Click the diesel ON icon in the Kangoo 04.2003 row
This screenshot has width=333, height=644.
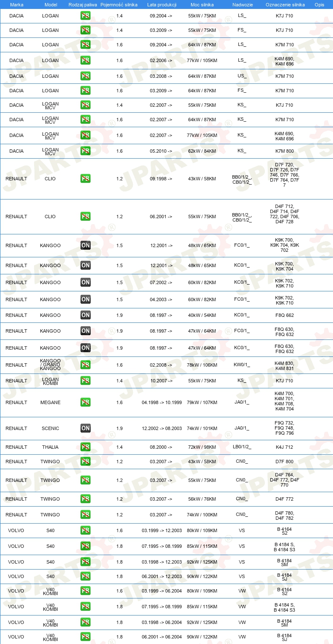pyautogui.click(x=86, y=299)
